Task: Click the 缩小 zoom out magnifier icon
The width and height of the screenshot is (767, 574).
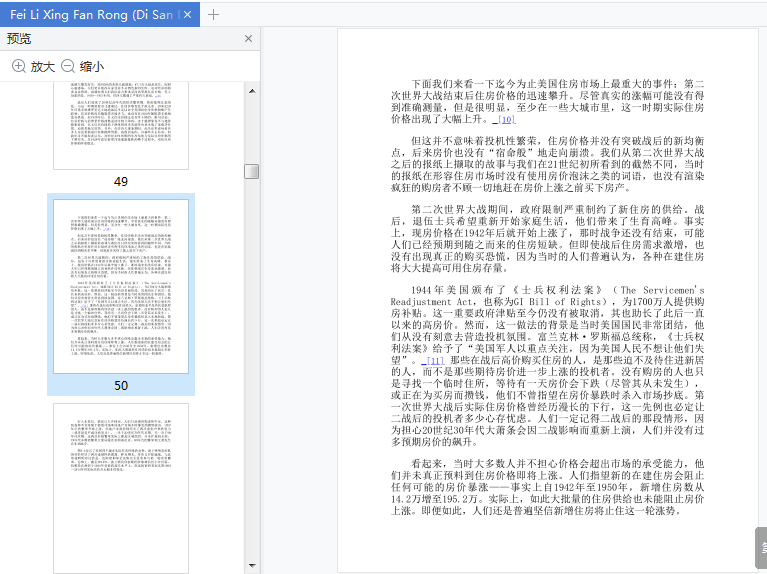Action: pos(68,66)
